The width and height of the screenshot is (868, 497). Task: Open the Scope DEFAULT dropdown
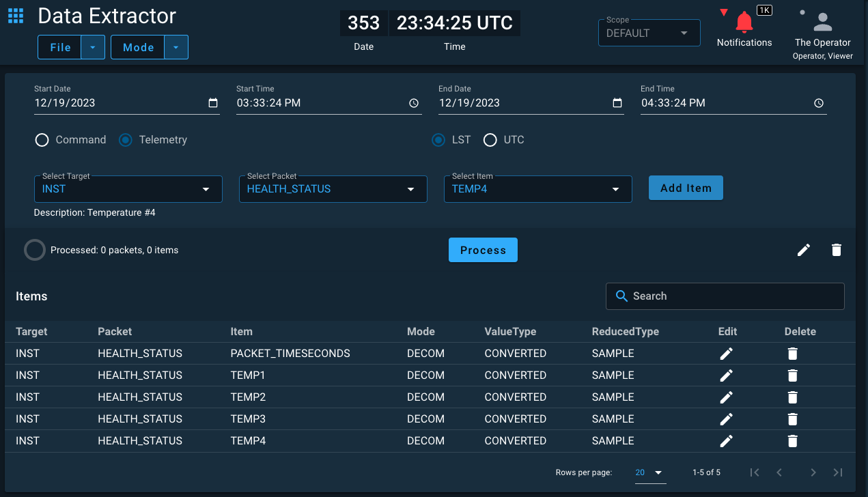(x=649, y=33)
